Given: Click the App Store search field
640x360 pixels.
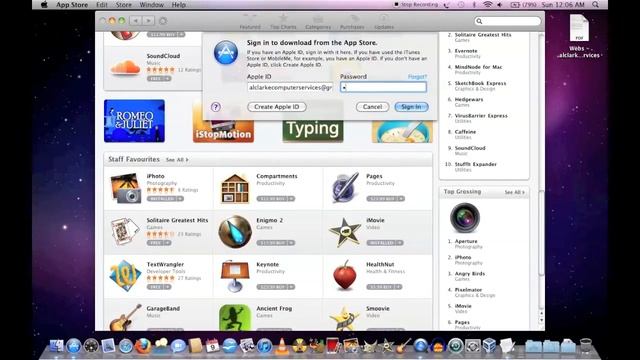Looking at the screenshot, I should pyautogui.click(x=508, y=21).
